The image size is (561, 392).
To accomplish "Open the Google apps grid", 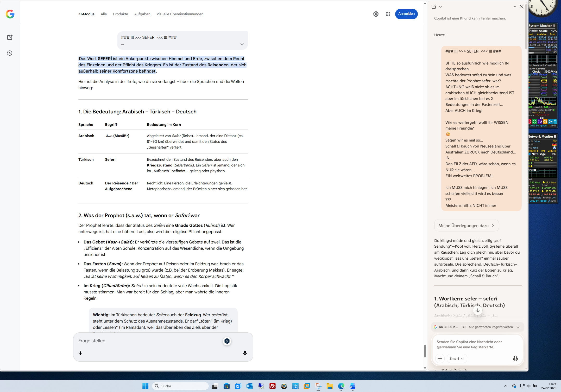I will [x=388, y=14].
